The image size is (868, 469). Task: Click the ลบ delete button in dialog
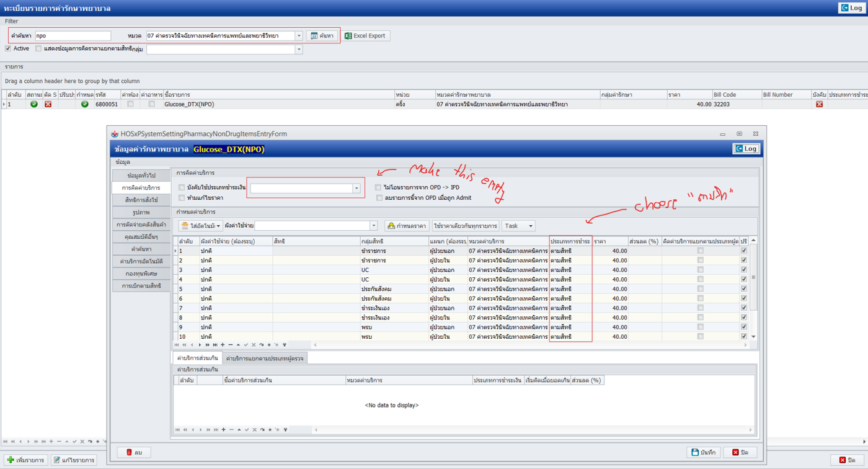(134, 452)
